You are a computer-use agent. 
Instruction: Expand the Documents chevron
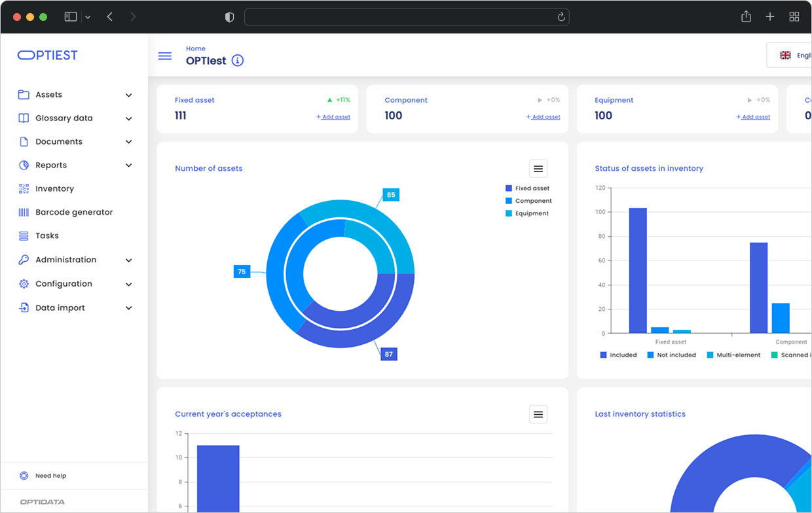129,143
